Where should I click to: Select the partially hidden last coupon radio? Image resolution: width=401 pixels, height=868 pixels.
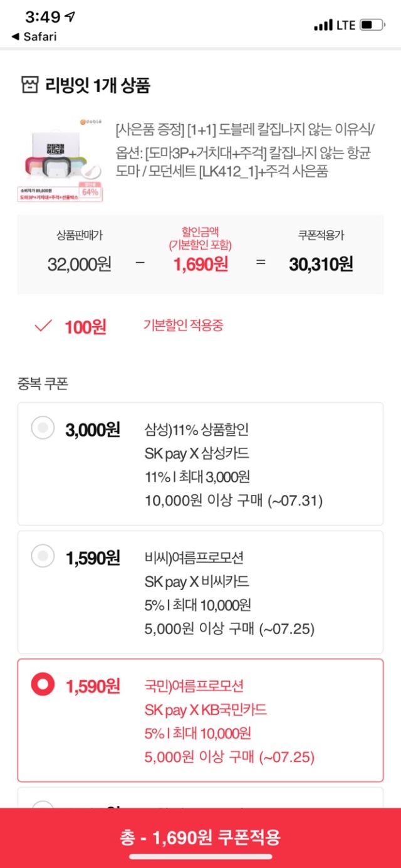tap(43, 804)
